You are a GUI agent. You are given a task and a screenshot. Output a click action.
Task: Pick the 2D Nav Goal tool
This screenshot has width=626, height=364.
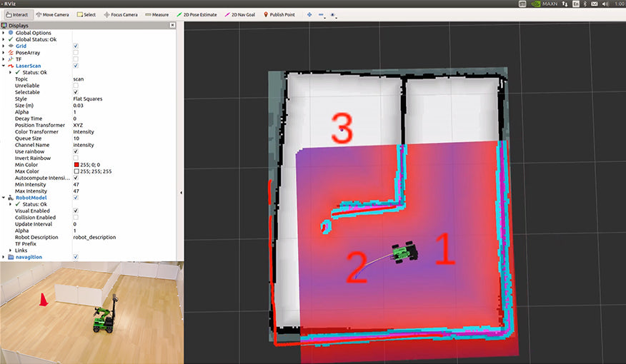coord(241,14)
